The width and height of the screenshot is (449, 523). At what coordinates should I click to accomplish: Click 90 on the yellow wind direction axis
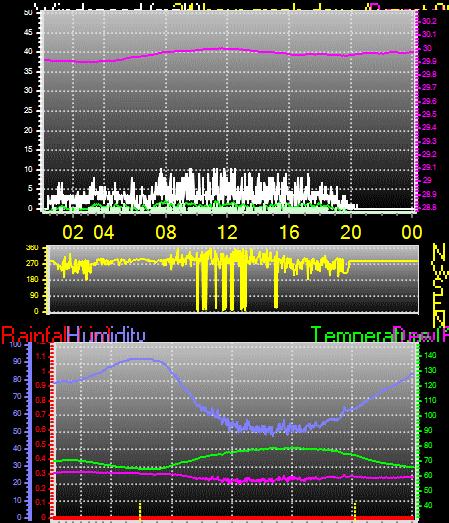point(34,296)
